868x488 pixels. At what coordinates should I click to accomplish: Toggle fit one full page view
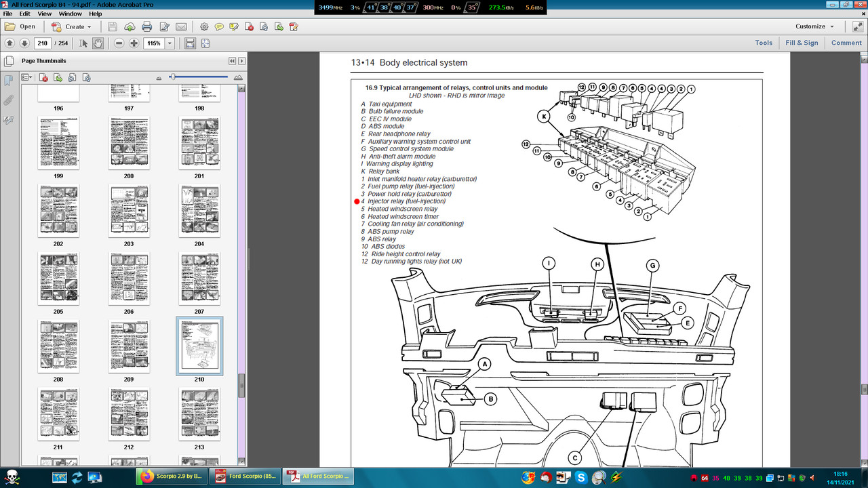(206, 43)
